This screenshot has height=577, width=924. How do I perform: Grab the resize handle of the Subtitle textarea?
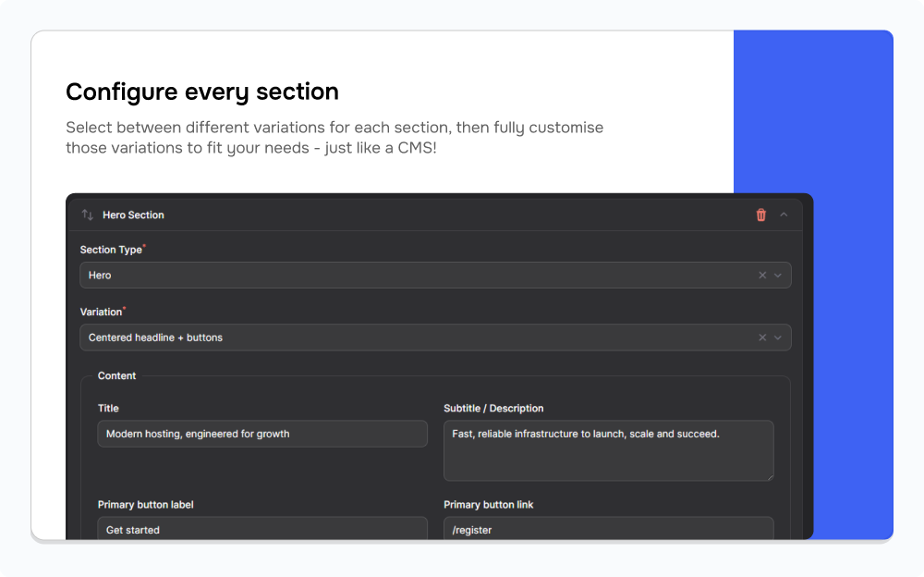click(x=769, y=475)
